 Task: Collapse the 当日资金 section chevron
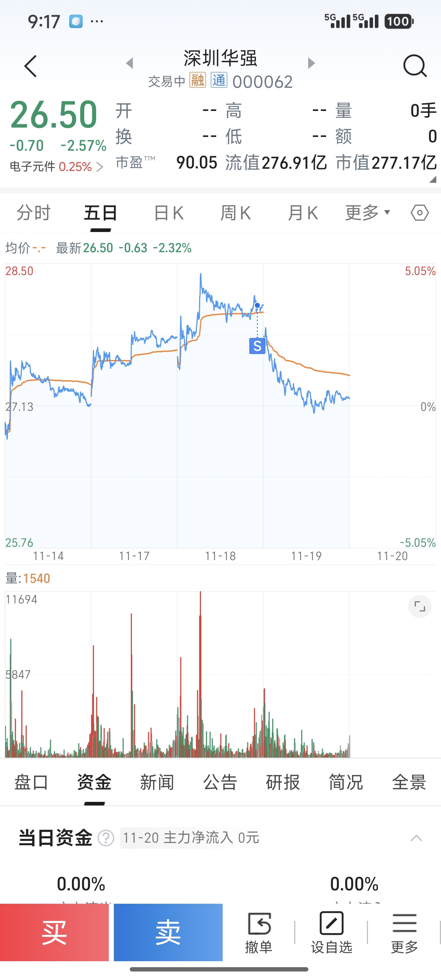(416, 838)
